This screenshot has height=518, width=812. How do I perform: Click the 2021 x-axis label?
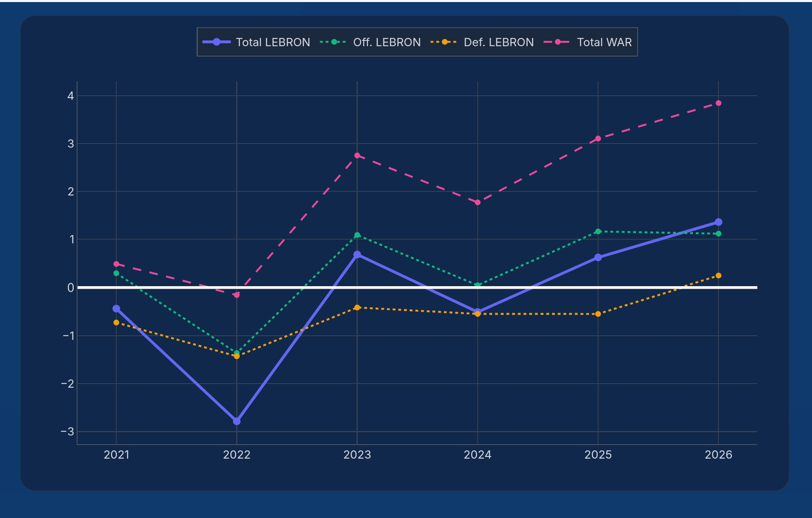(116, 454)
